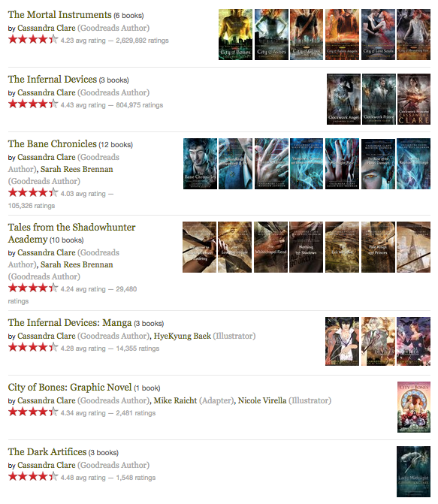This screenshot has width=438, height=504.
Task: Open Tales from the Shadowhunter Academy link
Action: pyautogui.click(x=71, y=234)
